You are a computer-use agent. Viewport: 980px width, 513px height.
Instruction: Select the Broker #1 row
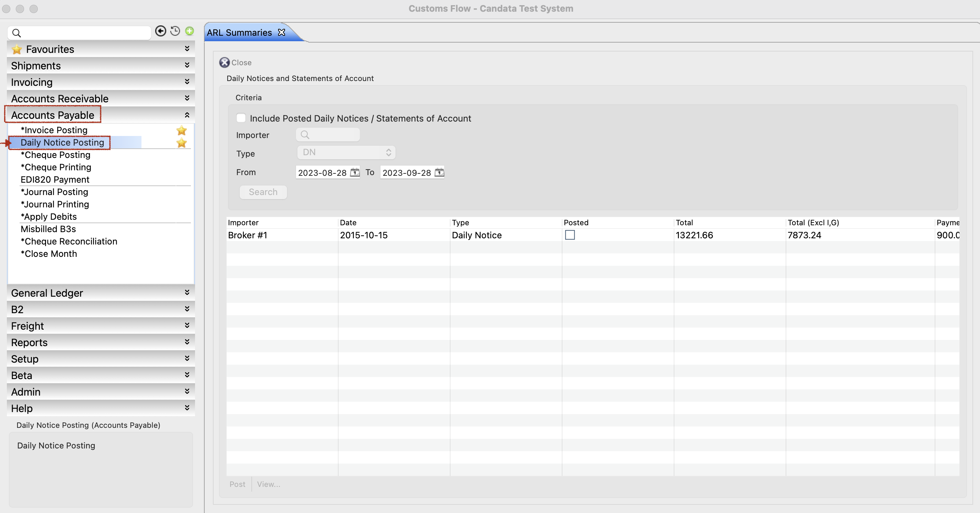[592, 235]
